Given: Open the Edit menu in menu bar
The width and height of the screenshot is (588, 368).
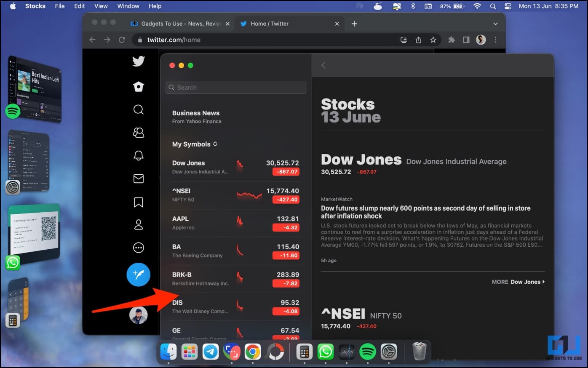Looking at the screenshot, I should tap(79, 6).
